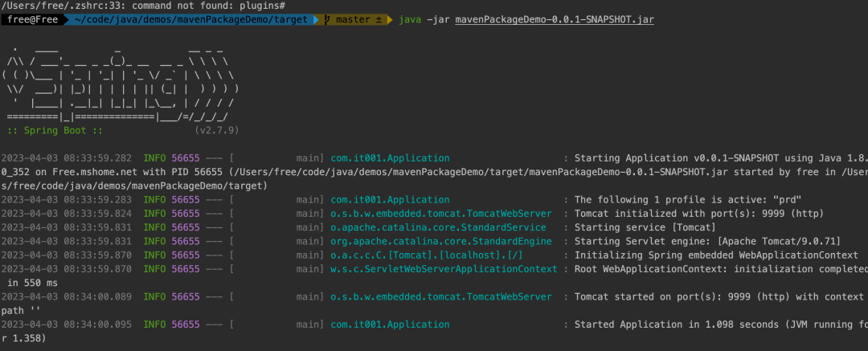Click the (v2.7.9) version text
This screenshot has height=351, width=868.
tap(216, 129)
